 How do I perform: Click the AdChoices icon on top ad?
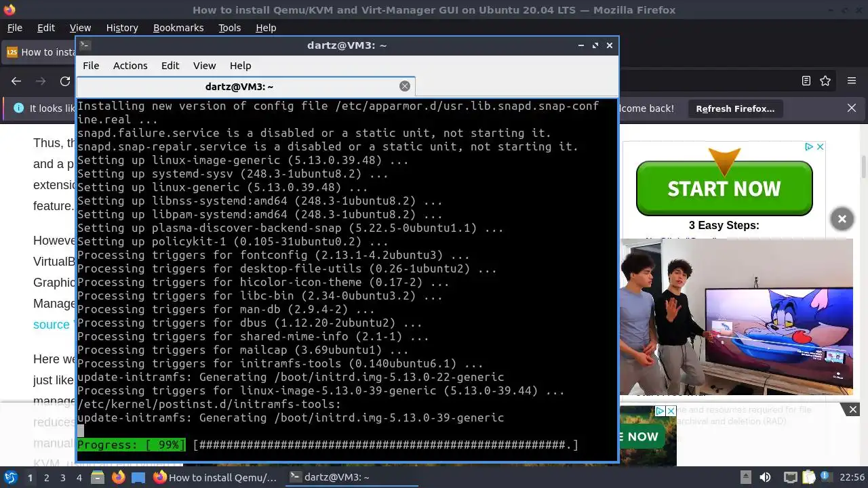[808, 147]
